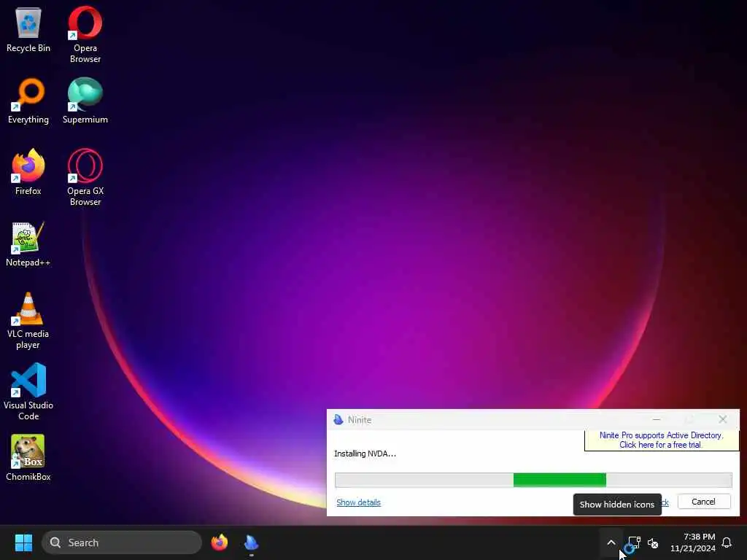Open the network status tray icon
The image size is (747, 560).
(634, 542)
